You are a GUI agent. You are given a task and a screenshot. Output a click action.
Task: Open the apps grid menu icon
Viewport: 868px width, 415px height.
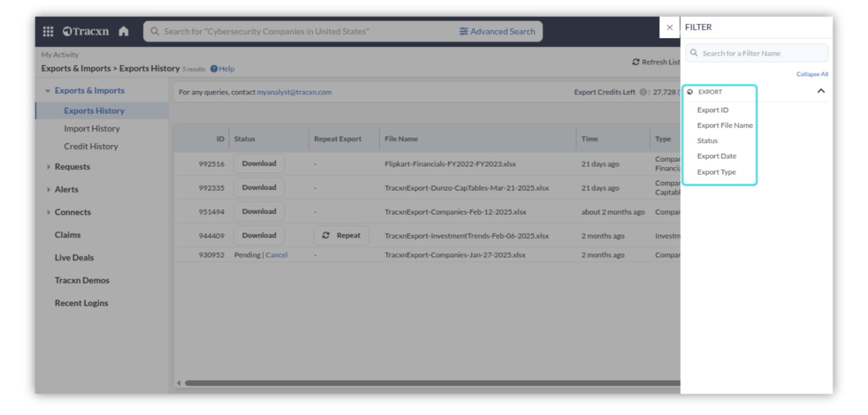click(48, 31)
